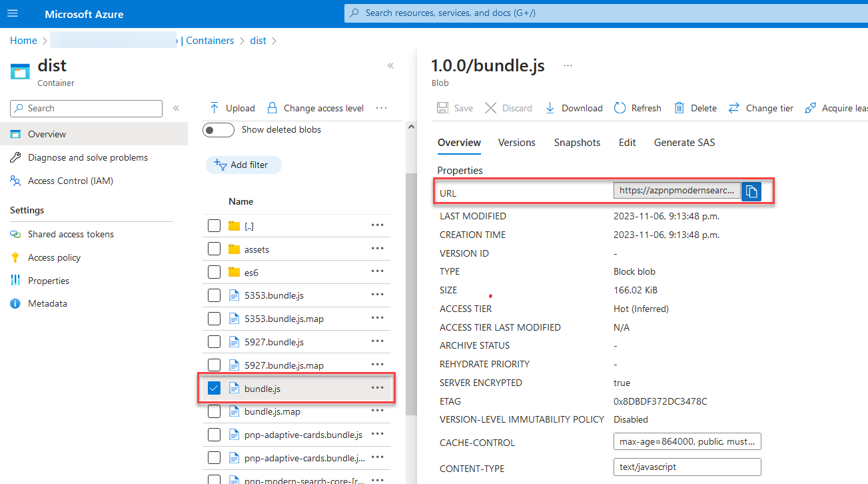The height and width of the screenshot is (484, 868).
Task: Open more container toolbar options ellipsis
Action: tap(381, 108)
